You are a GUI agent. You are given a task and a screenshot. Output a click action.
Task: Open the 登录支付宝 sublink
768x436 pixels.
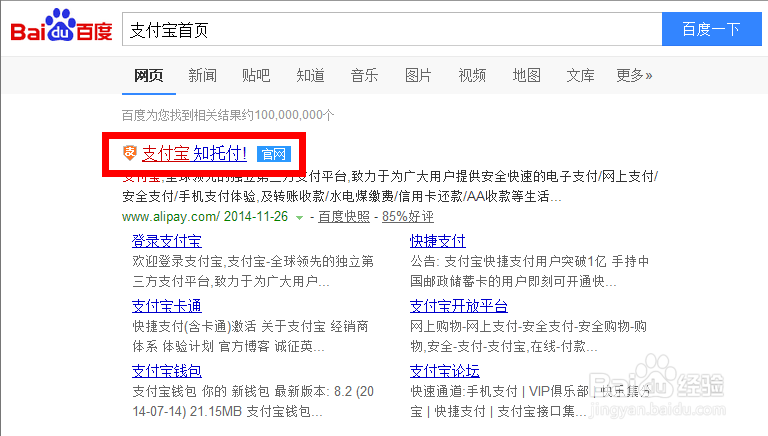tap(167, 241)
